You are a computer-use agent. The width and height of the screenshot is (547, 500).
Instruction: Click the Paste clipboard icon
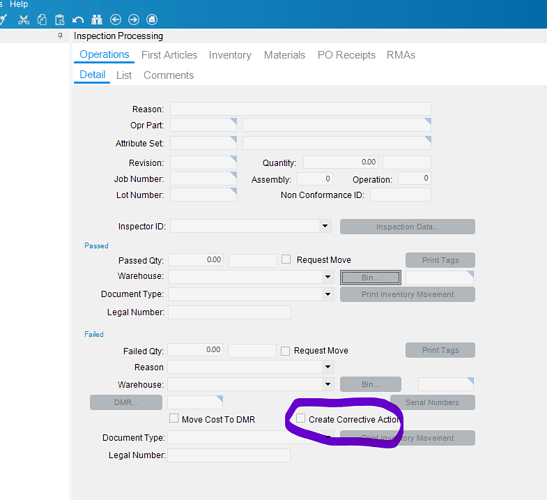click(60, 20)
